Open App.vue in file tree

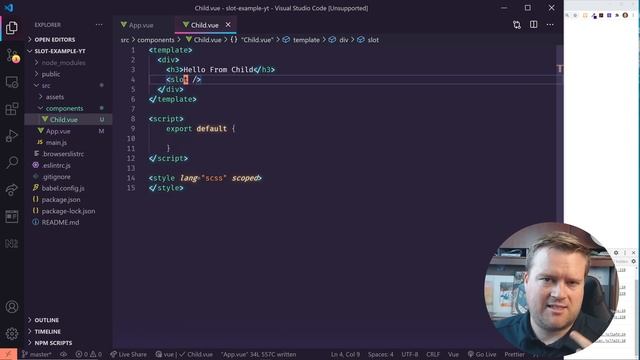click(x=58, y=131)
